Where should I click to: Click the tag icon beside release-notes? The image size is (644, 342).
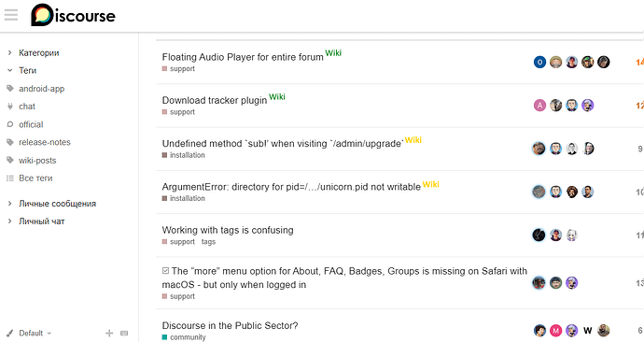coord(10,142)
